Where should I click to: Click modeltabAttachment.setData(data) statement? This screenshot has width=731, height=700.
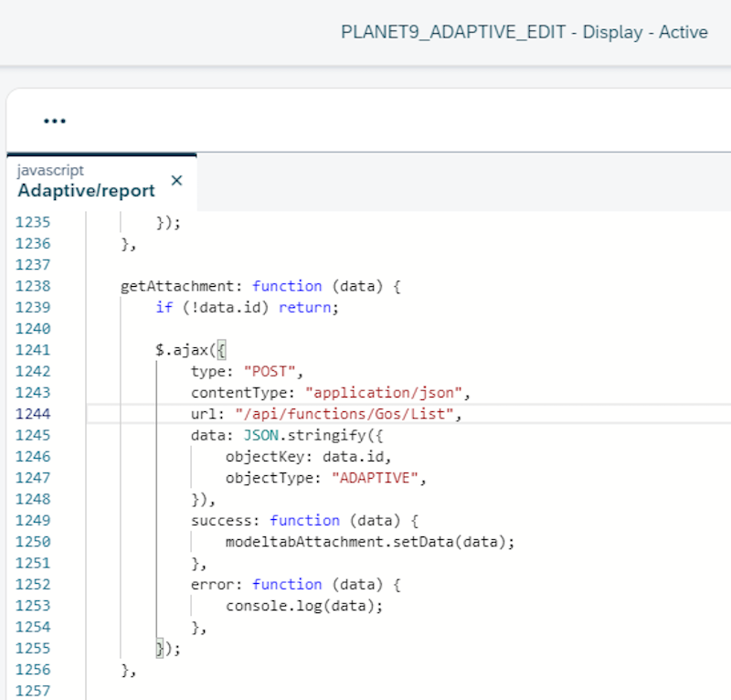tap(370, 541)
